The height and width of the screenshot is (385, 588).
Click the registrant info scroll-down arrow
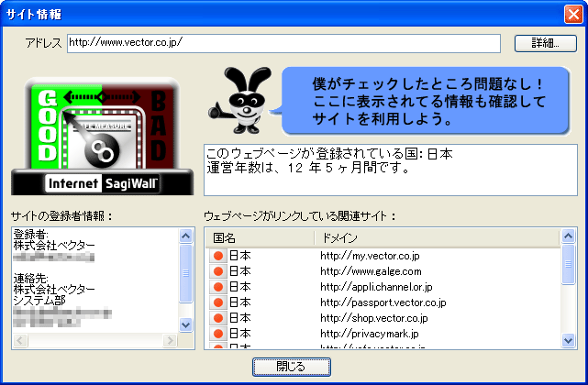tap(185, 324)
